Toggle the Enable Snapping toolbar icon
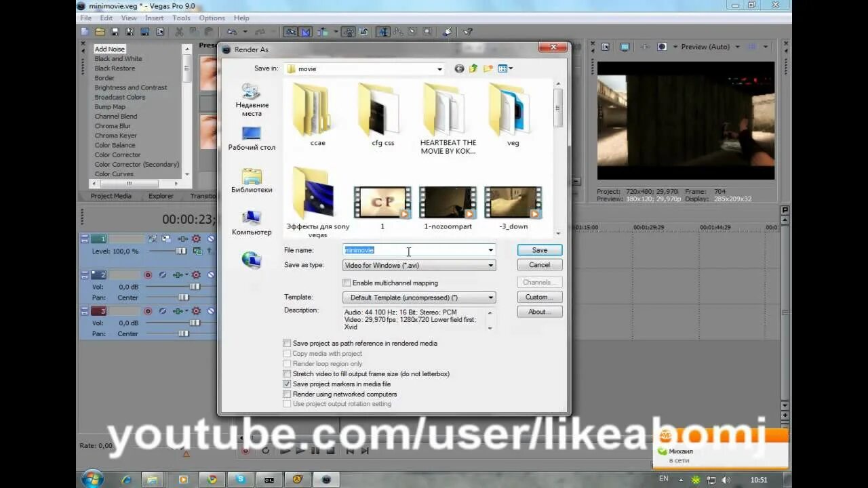Image resolution: width=868 pixels, height=488 pixels. click(x=290, y=31)
